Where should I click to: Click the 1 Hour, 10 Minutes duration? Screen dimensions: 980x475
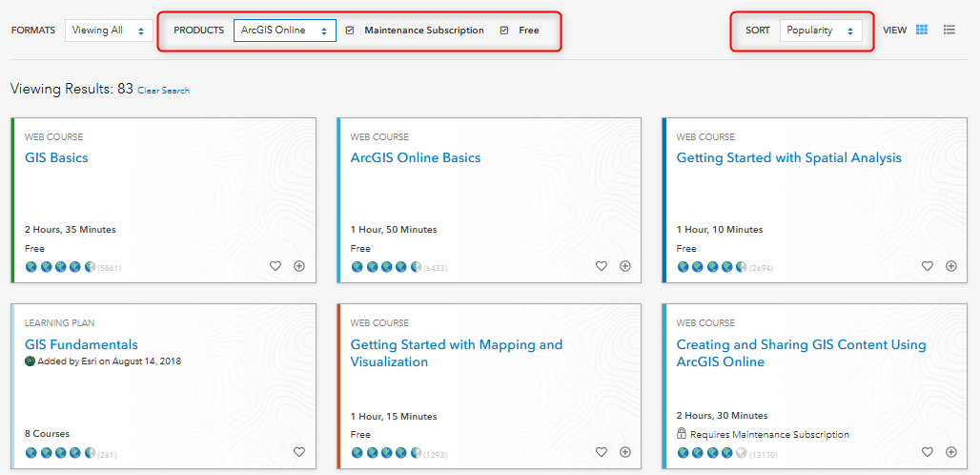coord(720,229)
